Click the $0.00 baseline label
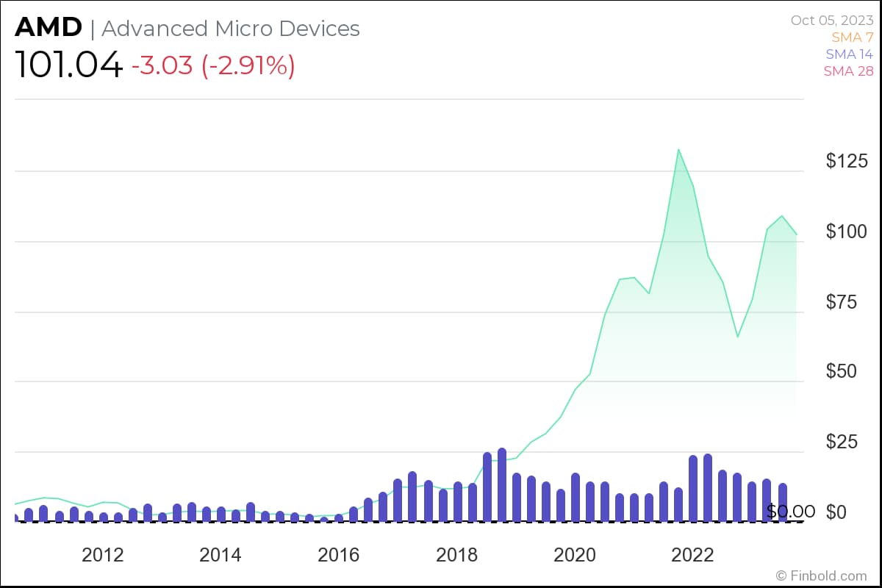This screenshot has height=588, width=882. tap(791, 511)
